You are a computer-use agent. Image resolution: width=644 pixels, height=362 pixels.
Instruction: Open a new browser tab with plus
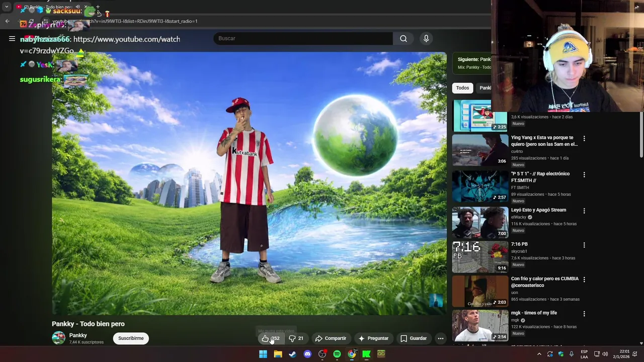pyautogui.click(x=98, y=7)
